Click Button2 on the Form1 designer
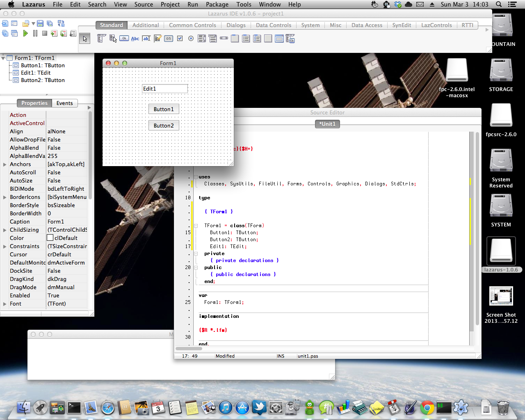Image resolution: width=525 pixels, height=420 pixels. point(164,126)
